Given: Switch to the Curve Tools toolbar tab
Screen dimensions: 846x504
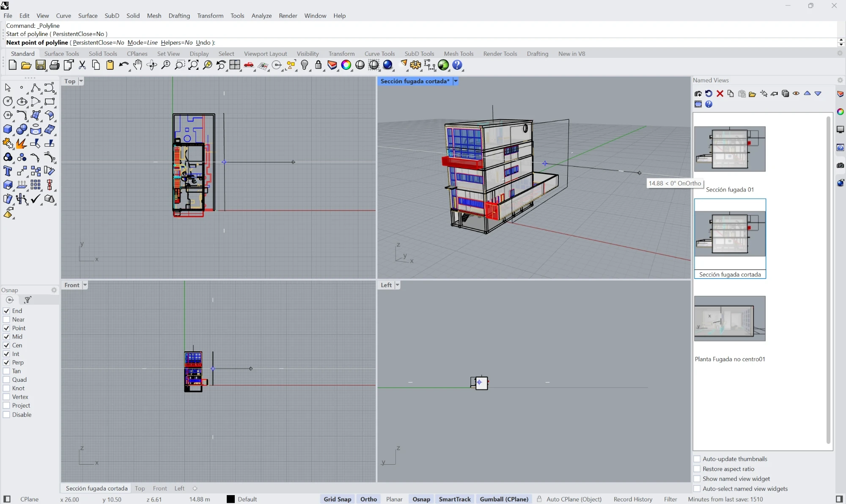Looking at the screenshot, I should coord(379,54).
